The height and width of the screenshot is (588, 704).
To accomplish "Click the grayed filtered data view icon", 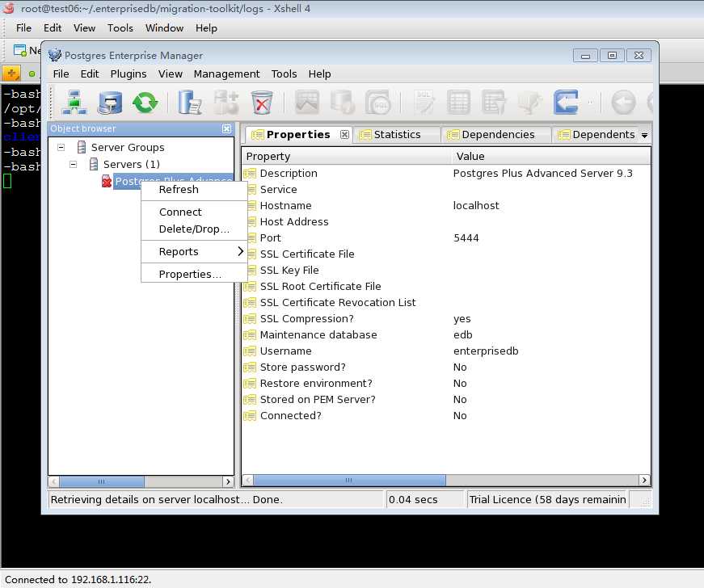I will (494, 103).
